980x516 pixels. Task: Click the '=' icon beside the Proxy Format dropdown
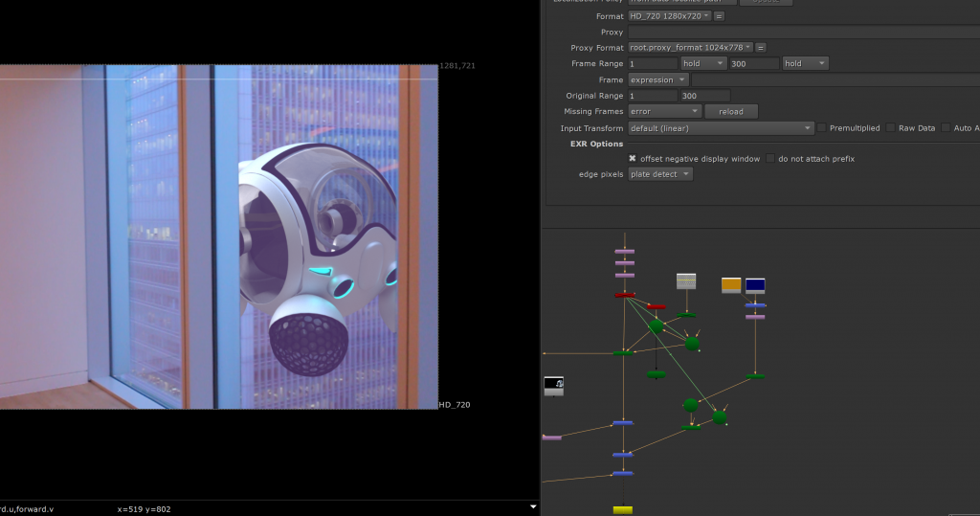point(761,48)
